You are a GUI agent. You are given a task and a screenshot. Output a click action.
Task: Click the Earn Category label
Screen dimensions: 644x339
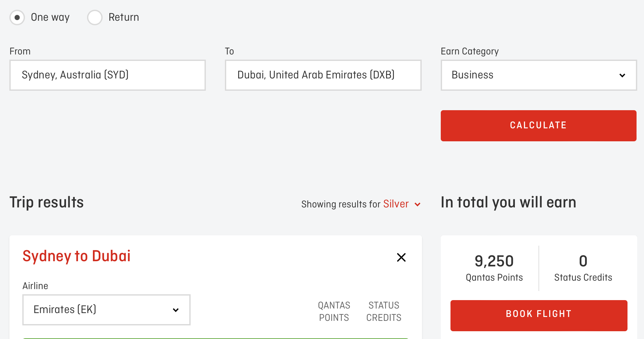[470, 51]
